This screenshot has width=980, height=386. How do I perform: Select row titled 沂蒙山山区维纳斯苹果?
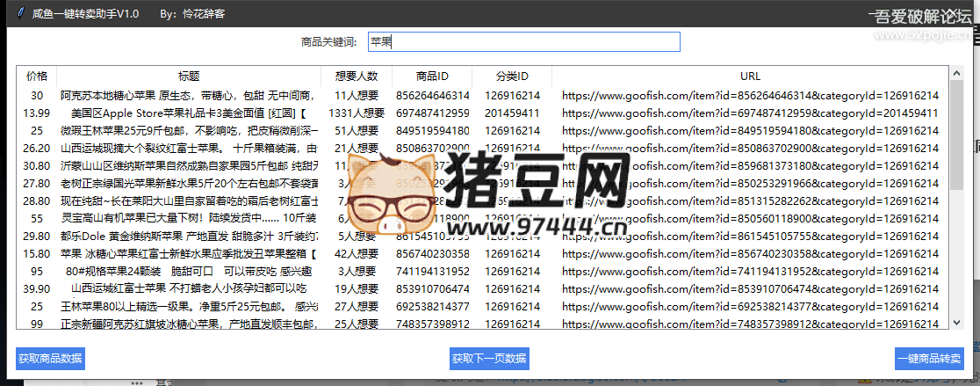[x=482, y=166]
